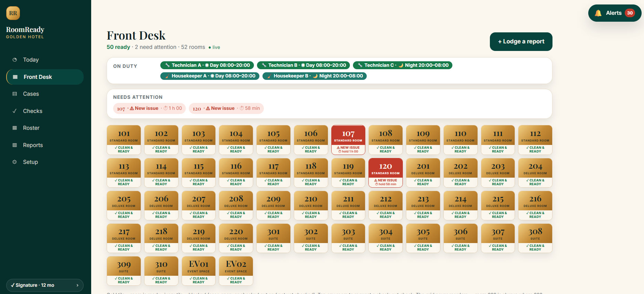644x294 pixels.
Task: Click the Alerts bell icon
Action: (598, 13)
